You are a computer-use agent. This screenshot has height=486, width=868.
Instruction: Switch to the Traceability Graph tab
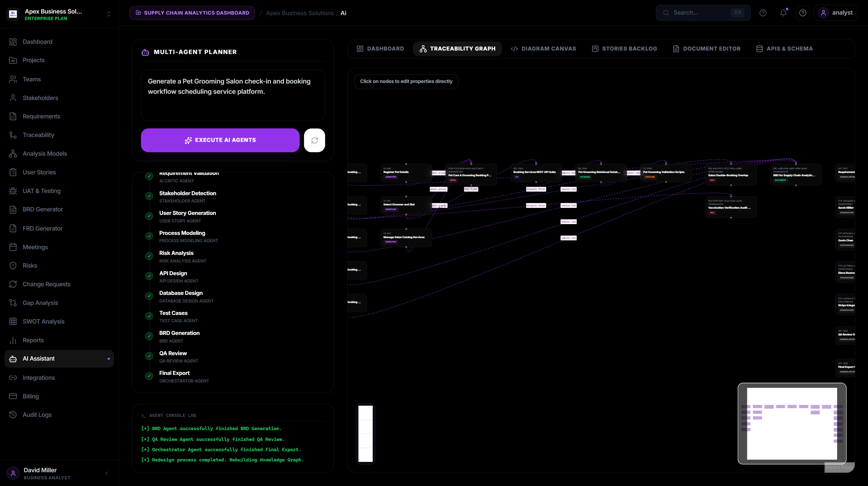(x=457, y=49)
